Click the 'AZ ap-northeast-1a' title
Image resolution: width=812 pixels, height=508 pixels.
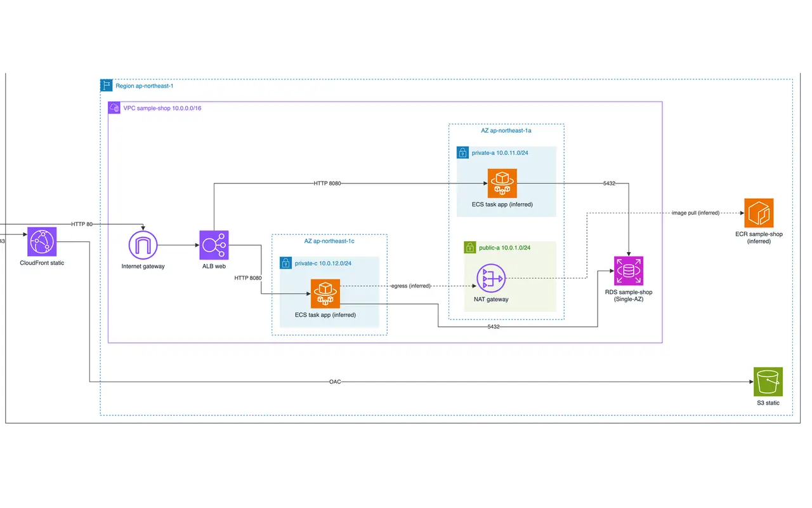pyautogui.click(x=506, y=130)
